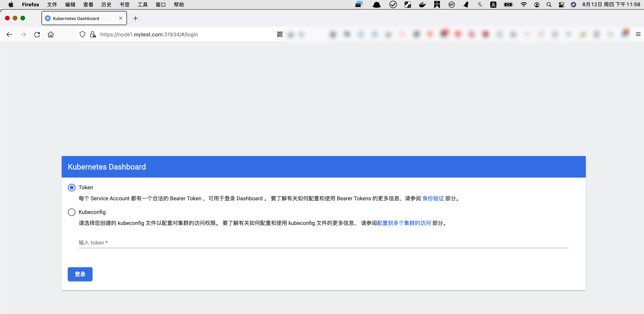Click the hat-shaped menu bar icon
The height and width of the screenshot is (314, 644).
click(x=377, y=4)
